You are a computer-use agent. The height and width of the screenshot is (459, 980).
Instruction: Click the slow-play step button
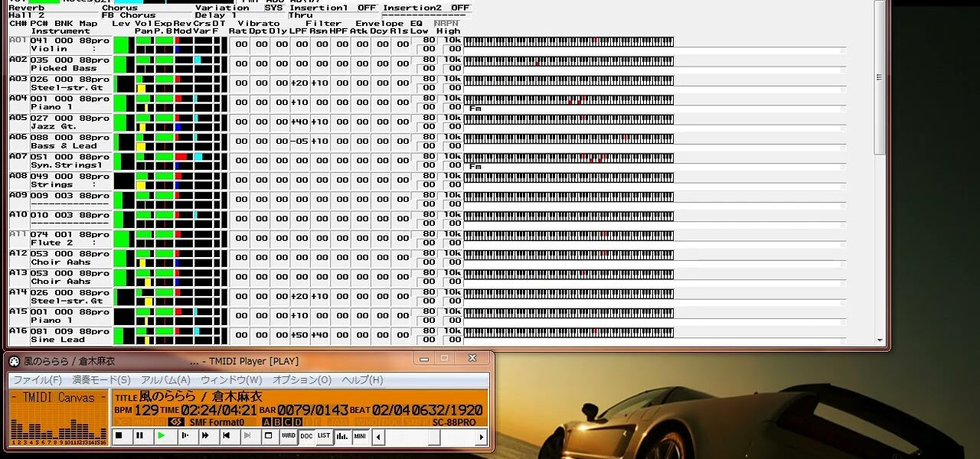point(184,436)
